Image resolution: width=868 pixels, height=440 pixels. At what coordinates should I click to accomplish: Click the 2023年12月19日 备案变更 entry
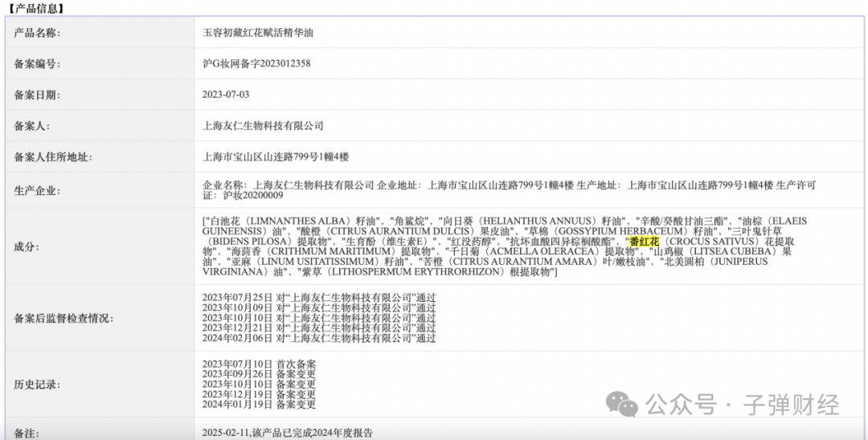point(259,394)
